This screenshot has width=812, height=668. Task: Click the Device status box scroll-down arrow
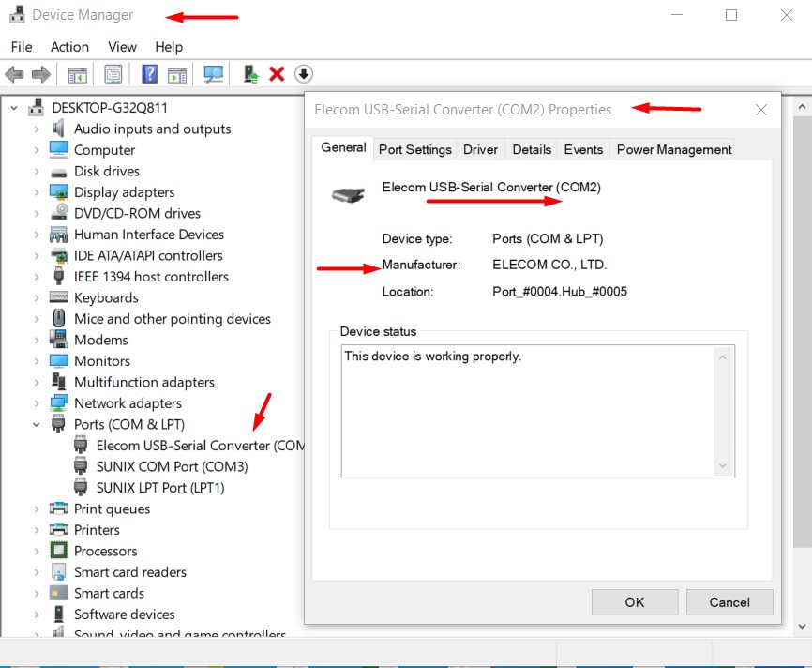click(723, 466)
